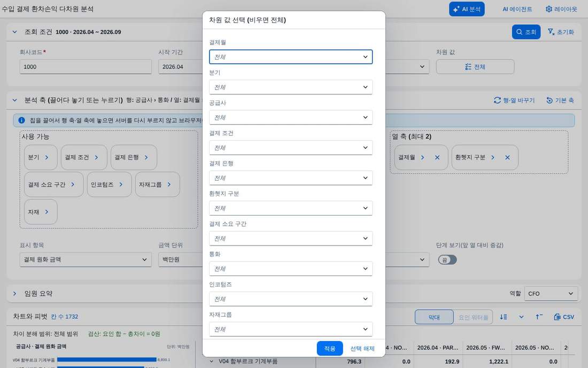
Task: Remove the 결제월 chip from column axis
Action: point(437,158)
